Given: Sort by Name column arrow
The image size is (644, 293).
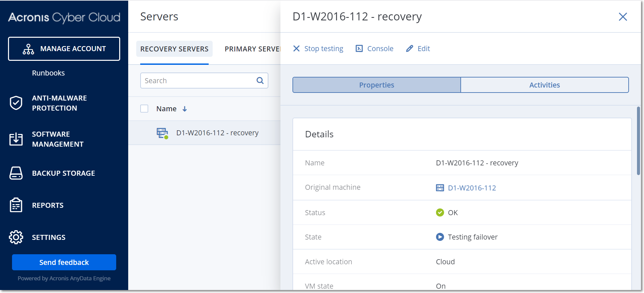Looking at the screenshot, I should tap(185, 109).
